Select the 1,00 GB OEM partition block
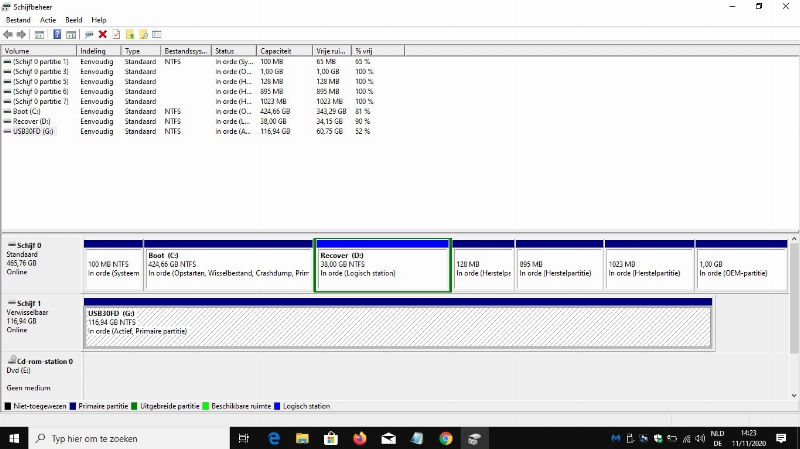Image resolution: width=800 pixels, height=449 pixels. (x=736, y=268)
